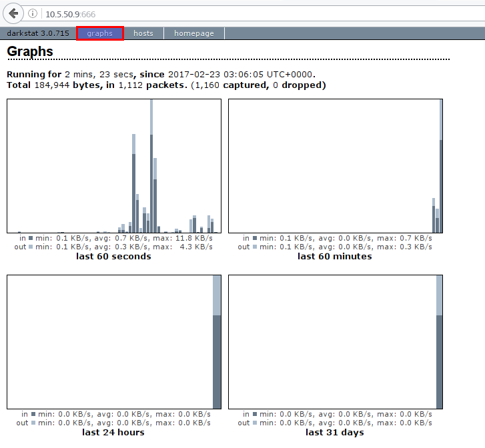Screen dimensions: 485x448
Task: Click the Graphs page heading
Action: [x=30, y=51]
